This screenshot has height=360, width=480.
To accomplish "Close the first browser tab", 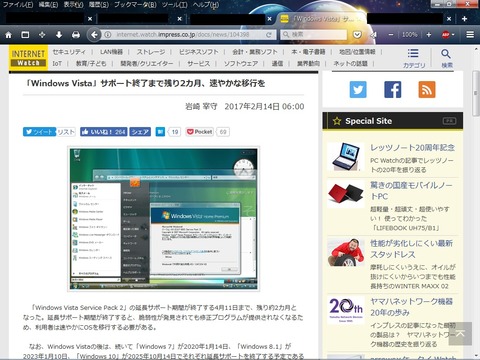I will [90, 19].
